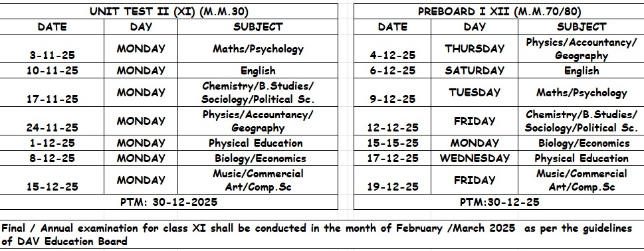Click the 10-11-25 date cell

pyautogui.click(x=52, y=70)
